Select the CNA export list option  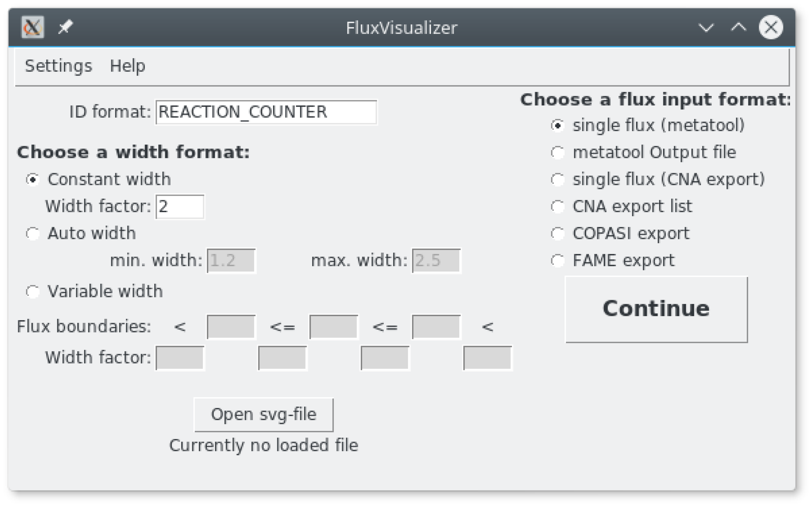622,206
